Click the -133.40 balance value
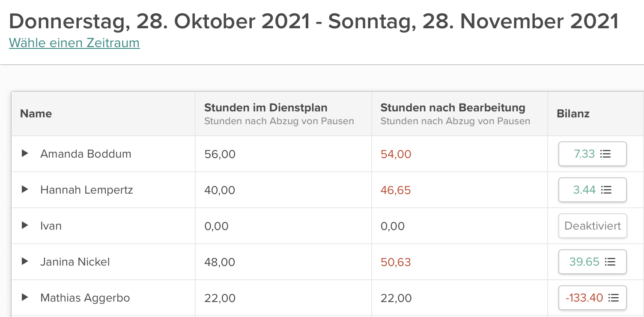The height and width of the screenshot is (317, 644). (x=584, y=298)
